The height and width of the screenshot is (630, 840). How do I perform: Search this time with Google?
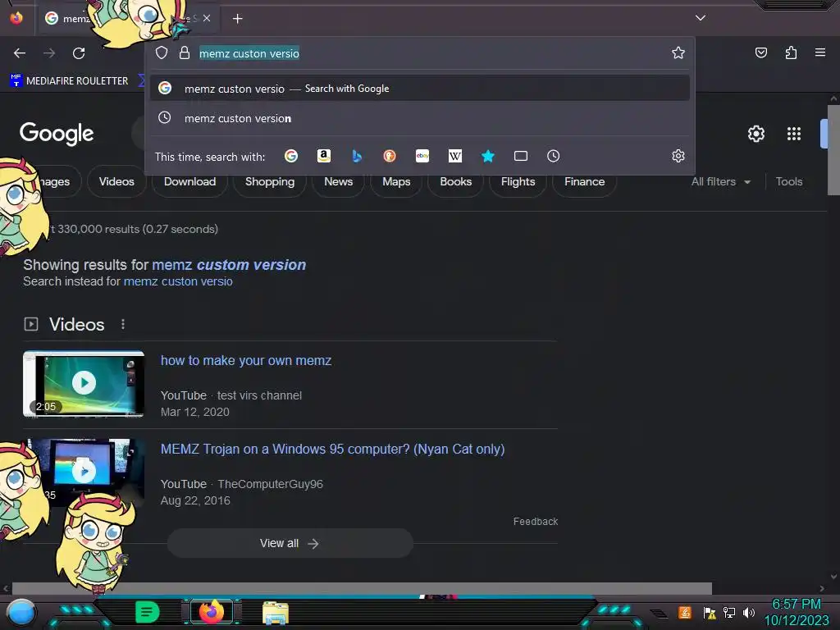(x=291, y=156)
